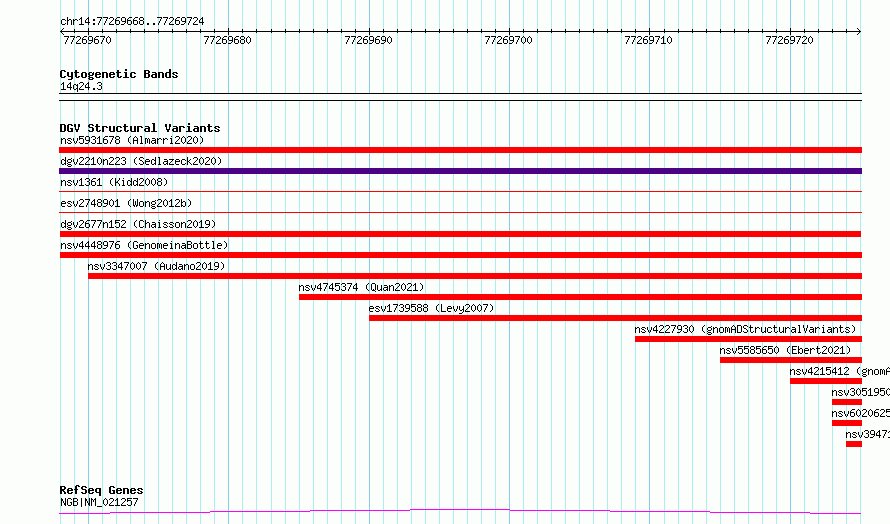Screen dimensions: 890x524
Task: Open the nsv5585650 (Ebert2021) variant
Action: [x=785, y=350]
